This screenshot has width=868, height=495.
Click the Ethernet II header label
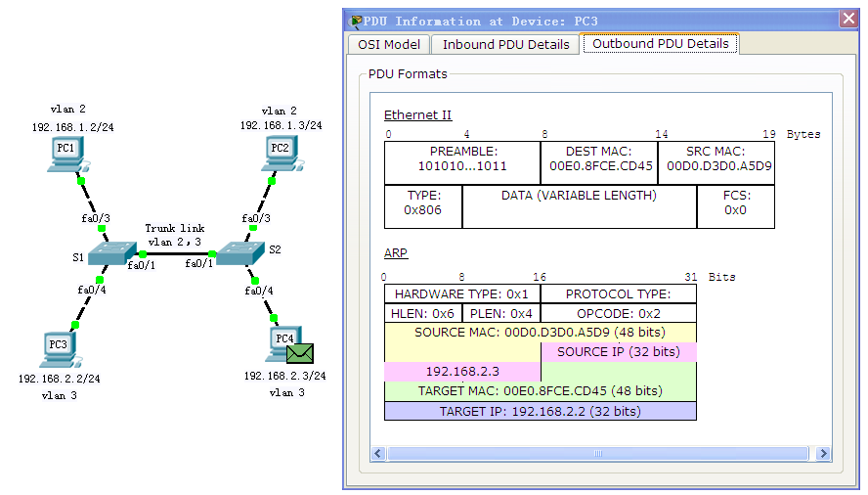tap(417, 115)
